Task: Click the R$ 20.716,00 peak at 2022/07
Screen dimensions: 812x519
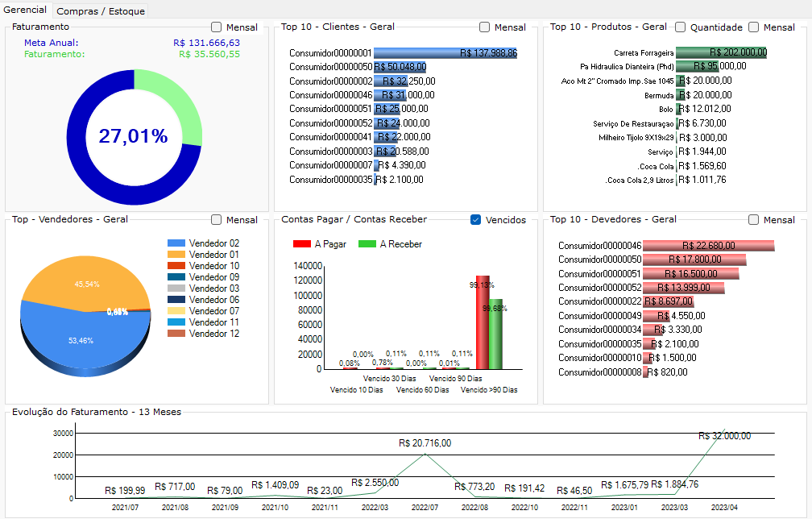Action: [x=425, y=443]
